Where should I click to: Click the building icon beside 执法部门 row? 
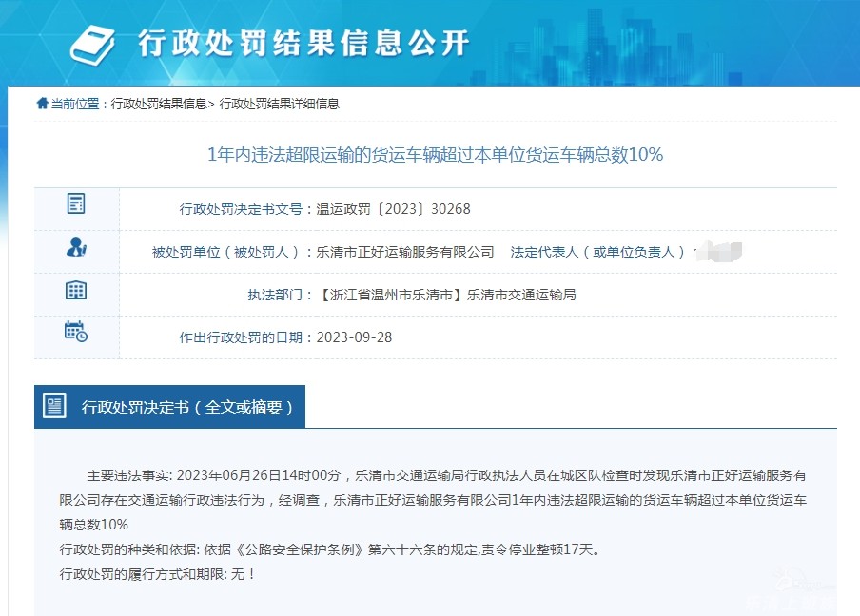click(76, 290)
